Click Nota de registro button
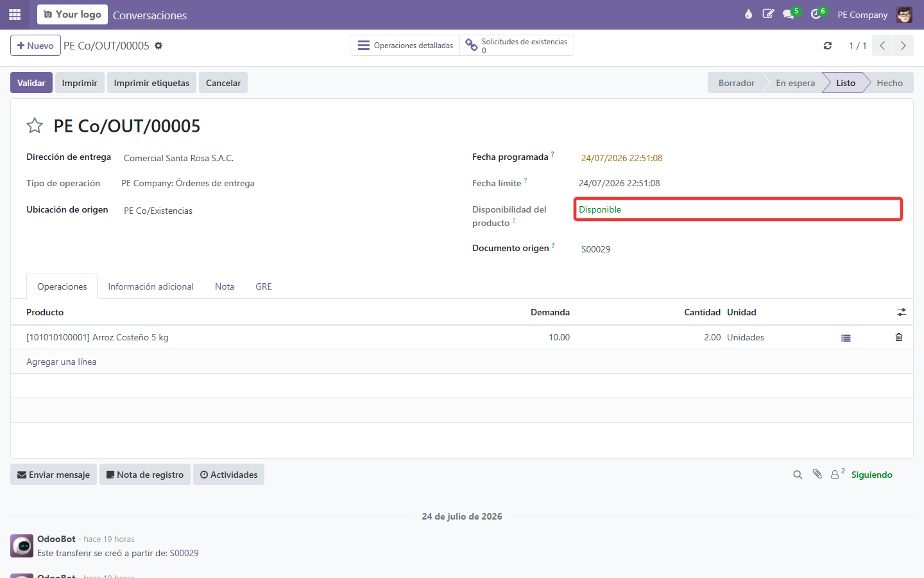Screen dimensions: 924x578 [145, 475]
